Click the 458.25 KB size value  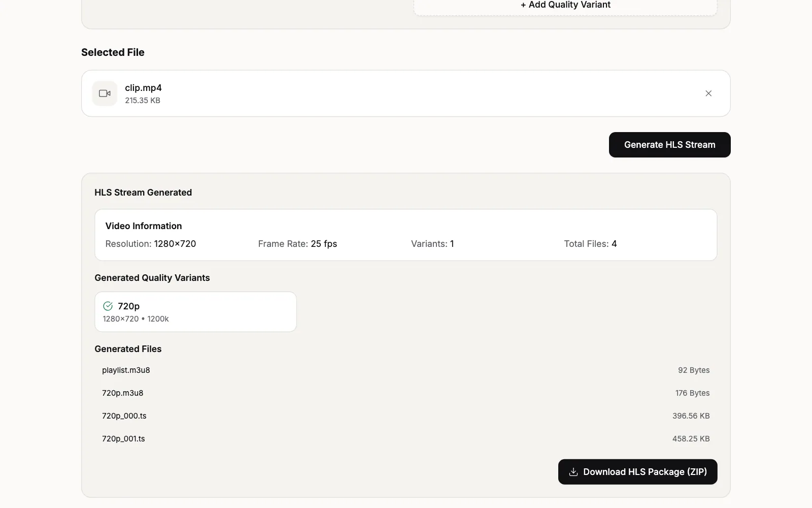[691, 439]
